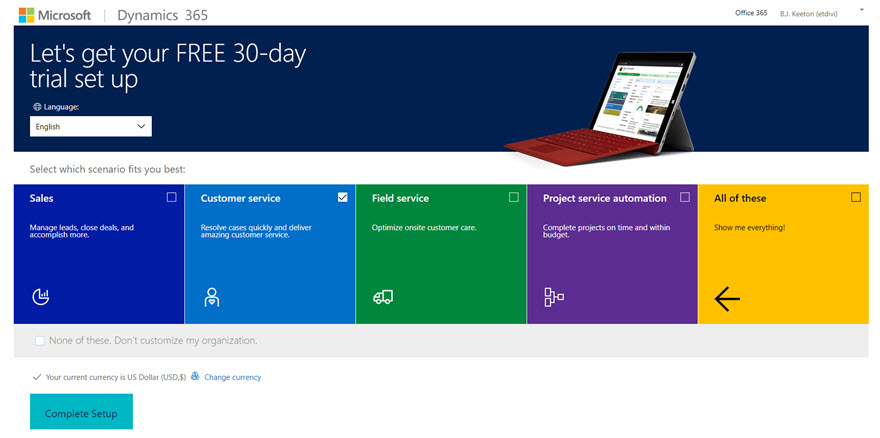
Task: Click 'Resolve cases quickly' description
Action: pos(256,231)
